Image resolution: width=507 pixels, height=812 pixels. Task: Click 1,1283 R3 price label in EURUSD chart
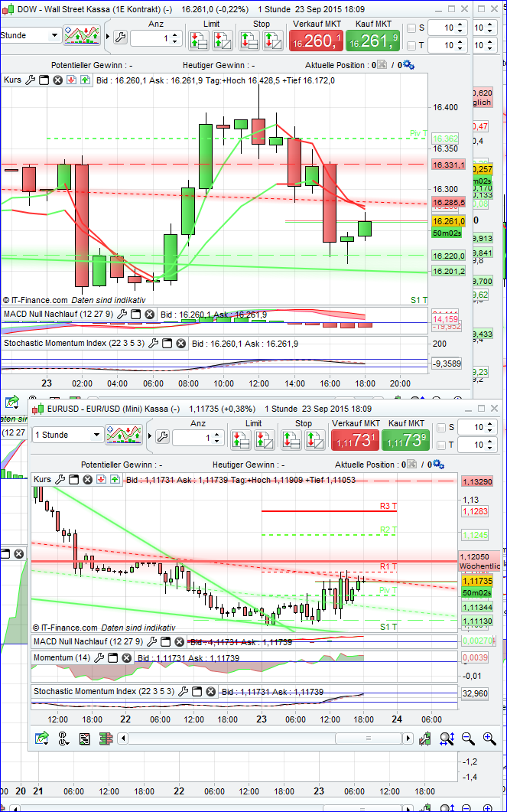click(x=473, y=512)
